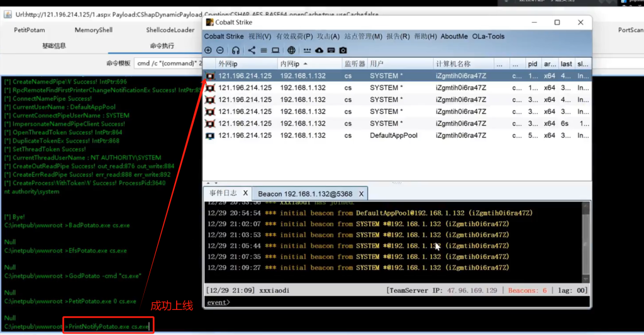Sort sessions by sl... column header
644x335 pixels.
click(x=583, y=64)
